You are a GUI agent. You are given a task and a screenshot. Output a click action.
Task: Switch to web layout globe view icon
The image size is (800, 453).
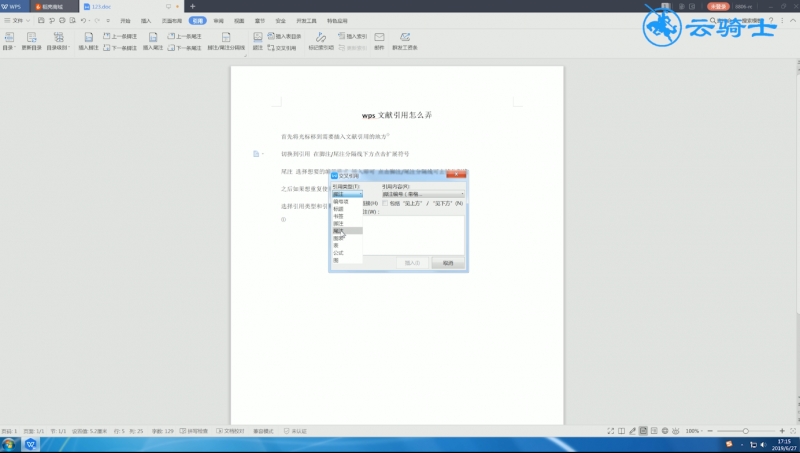[x=665, y=431]
